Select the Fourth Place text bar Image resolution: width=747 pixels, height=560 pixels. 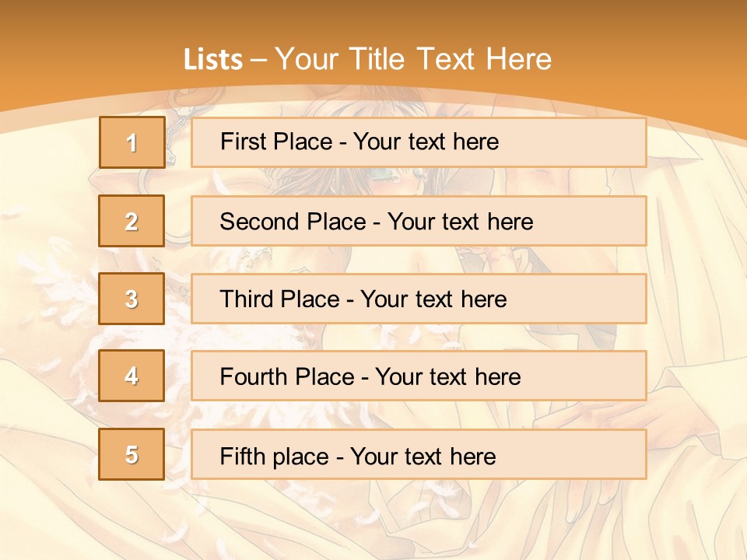click(x=419, y=376)
